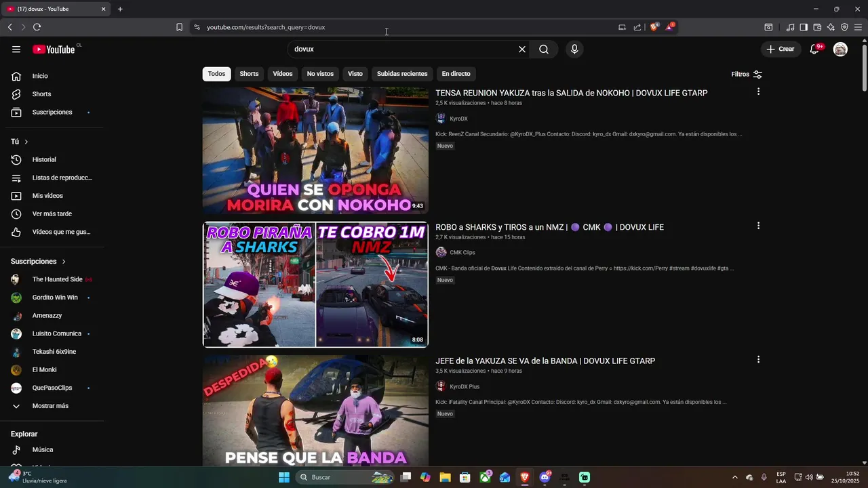The width and height of the screenshot is (868, 488).
Task: Open the Brave Shields lion icon
Action: (x=654, y=27)
